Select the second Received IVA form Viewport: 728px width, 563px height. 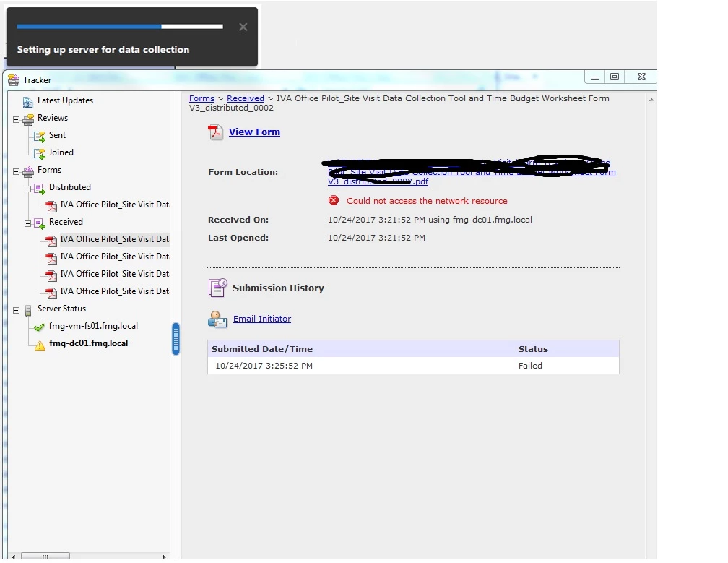coord(115,257)
